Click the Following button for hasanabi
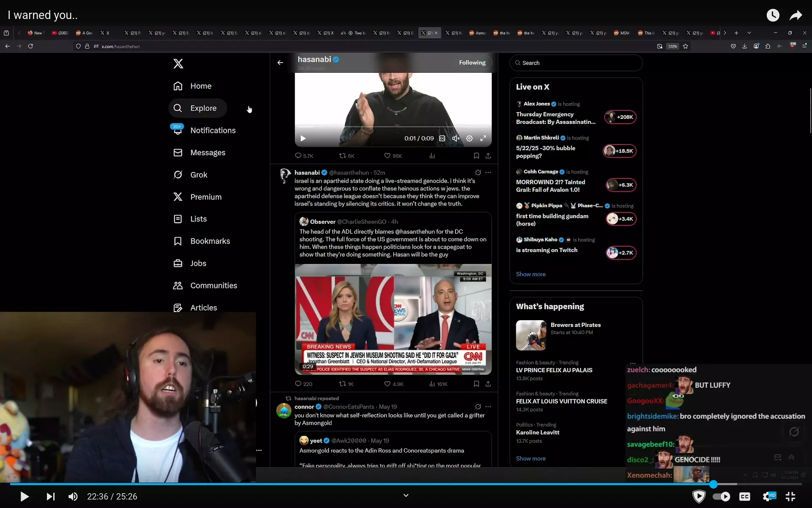Screen dimensions: 812x508 pos(472,63)
